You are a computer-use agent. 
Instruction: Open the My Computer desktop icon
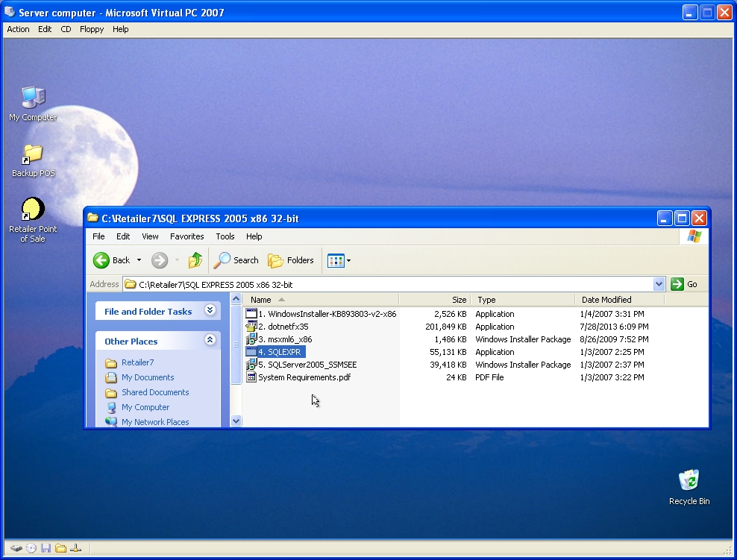click(x=33, y=98)
